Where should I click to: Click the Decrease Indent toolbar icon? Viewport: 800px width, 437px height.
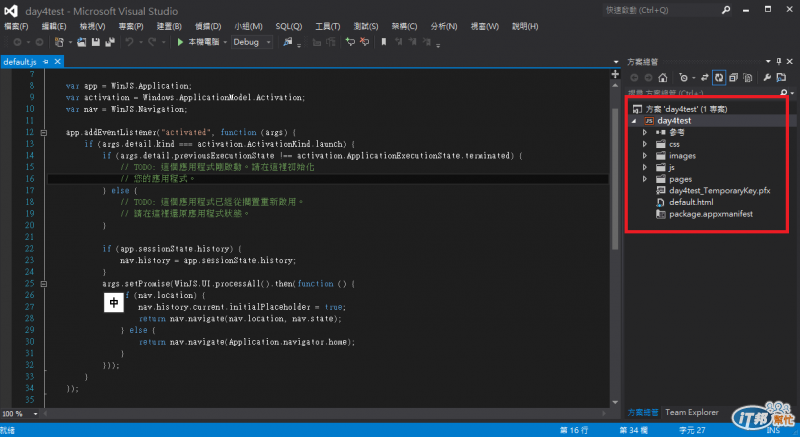(x=316, y=42)
